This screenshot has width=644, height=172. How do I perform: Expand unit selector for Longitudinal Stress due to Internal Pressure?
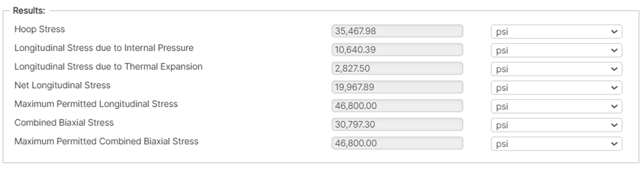point(556,50)
